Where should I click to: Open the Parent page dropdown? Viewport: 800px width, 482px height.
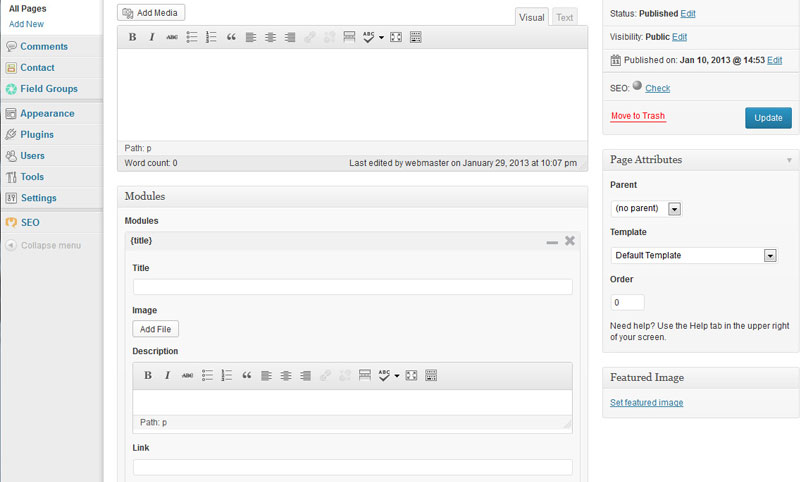pyautogui.click(x=646, y=209)
